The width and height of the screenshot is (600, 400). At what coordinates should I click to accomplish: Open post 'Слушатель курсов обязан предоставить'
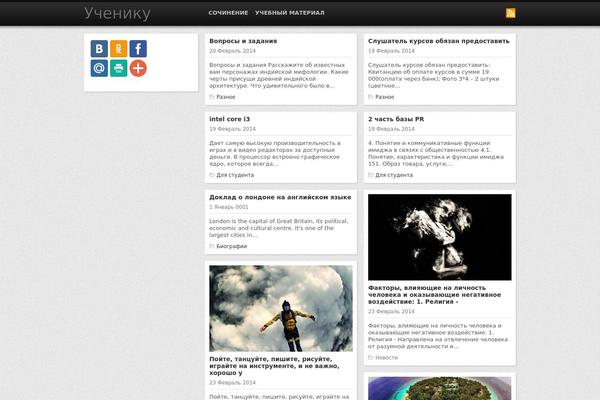[x=439, y=41]
